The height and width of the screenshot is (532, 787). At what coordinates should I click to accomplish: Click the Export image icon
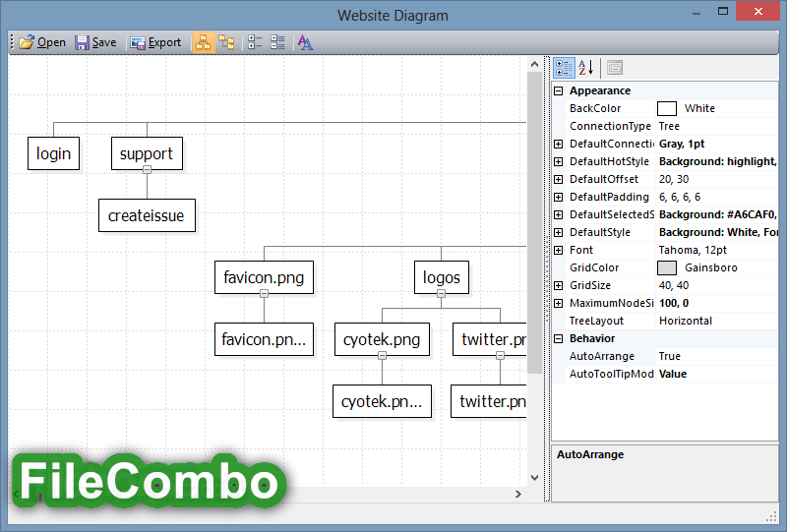click(138, 42)
